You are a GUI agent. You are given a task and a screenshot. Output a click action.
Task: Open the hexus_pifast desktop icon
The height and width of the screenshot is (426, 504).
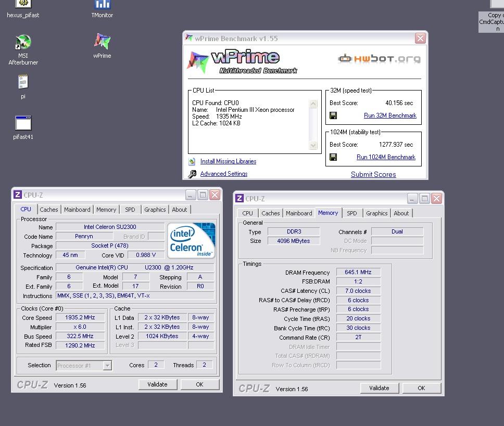point(23,4)
